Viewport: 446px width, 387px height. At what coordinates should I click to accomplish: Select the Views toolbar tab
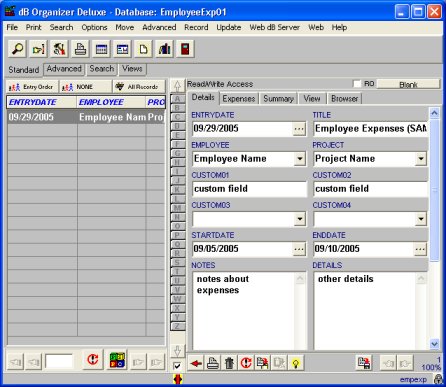tap(132, 69)
